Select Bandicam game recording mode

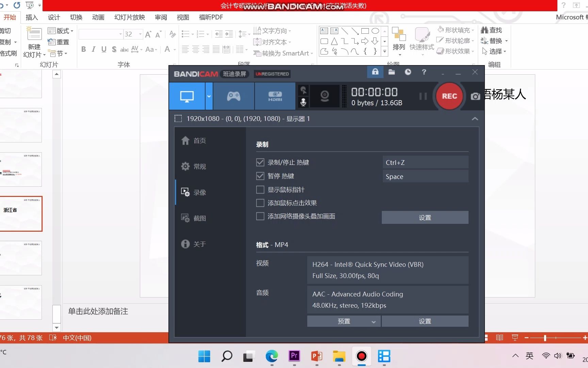[x=234, y=96]
